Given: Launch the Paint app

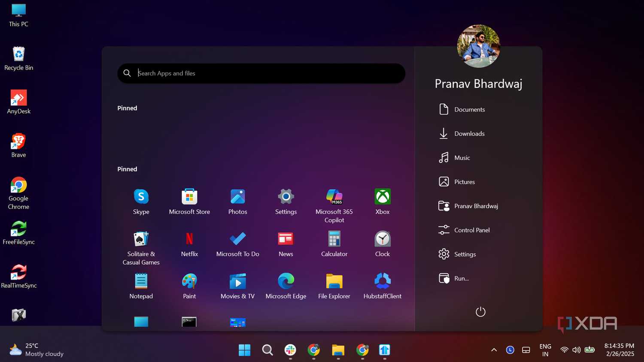Looking at the screenshot, I should [x=189, y=286].
